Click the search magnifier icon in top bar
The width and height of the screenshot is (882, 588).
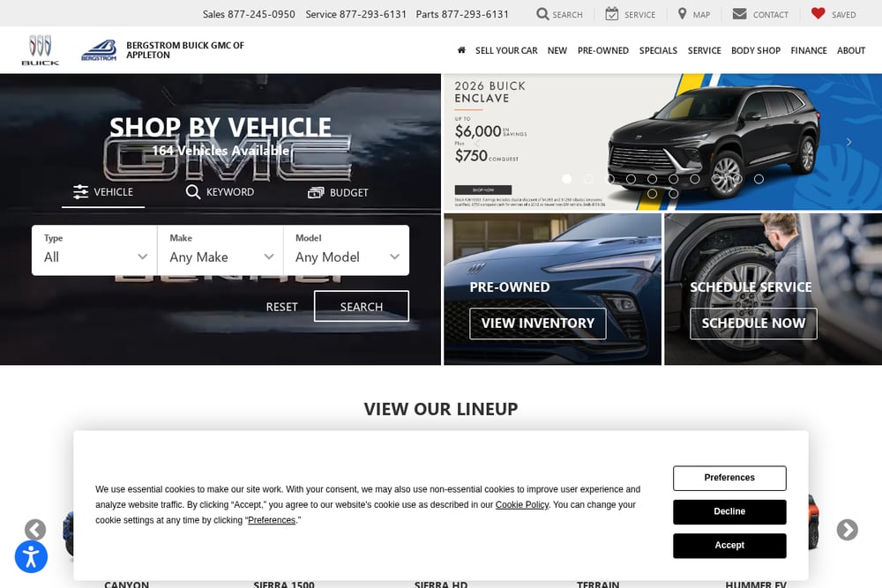pos(542,13)
